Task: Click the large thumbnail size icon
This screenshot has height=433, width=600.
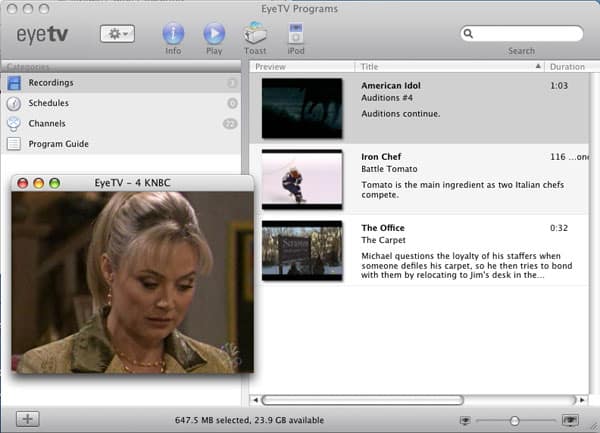Action: pyautogui.click(x=570, y=420)
